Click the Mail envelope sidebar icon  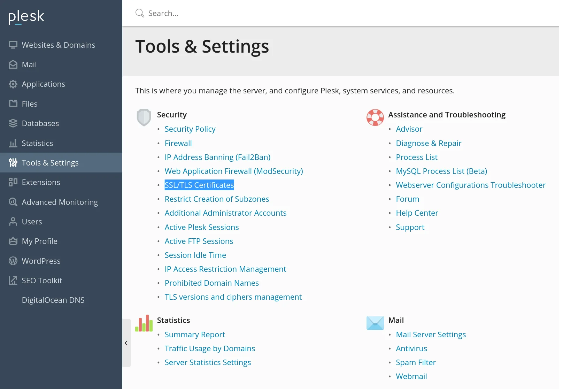[13, 64]
